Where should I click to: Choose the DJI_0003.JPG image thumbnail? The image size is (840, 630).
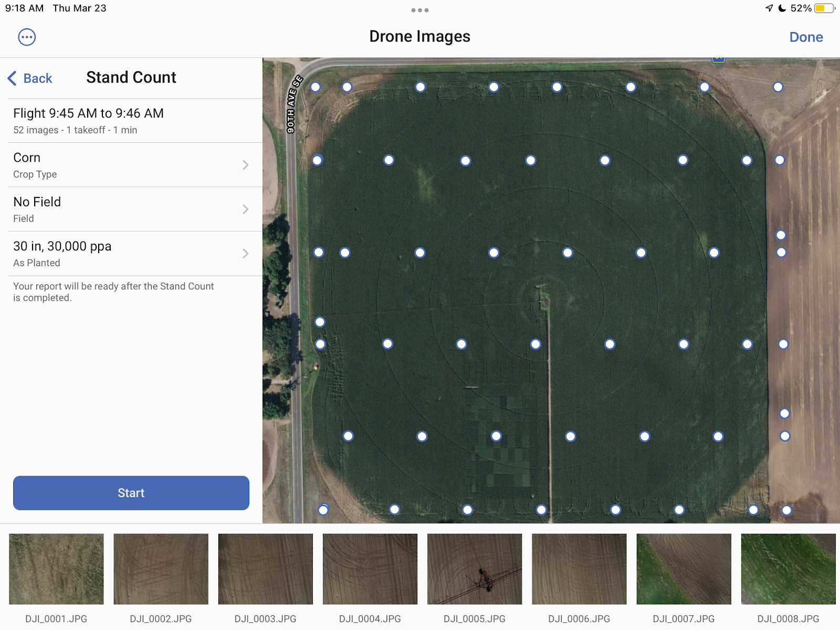[265, 569]
